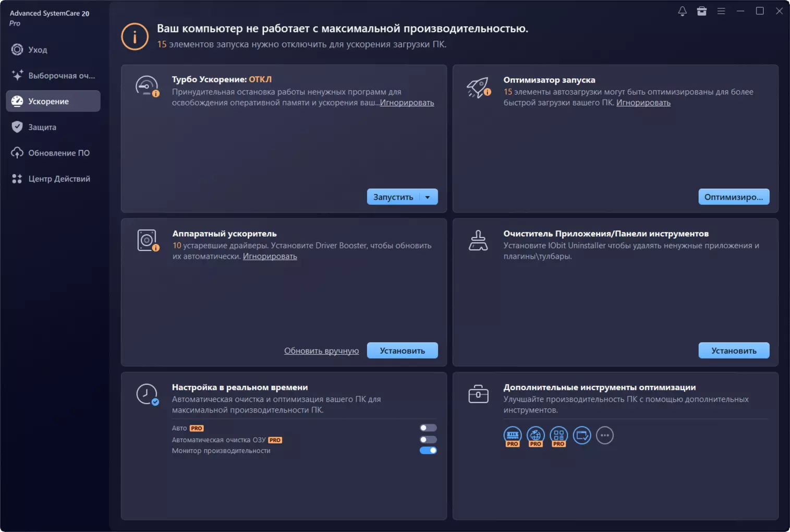
Task: Click the RAM cleaner PRO tool icon
Action: click(513, 435)
